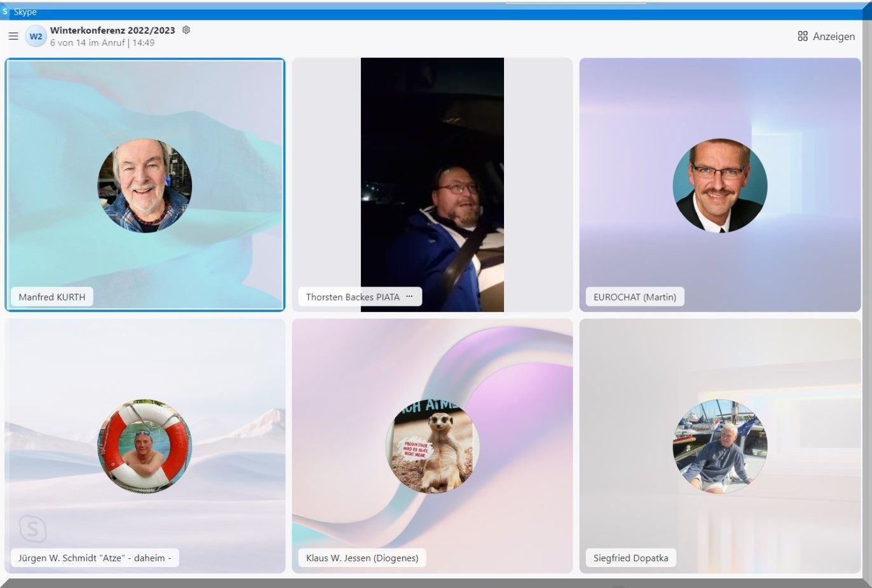Click Thorsten Backes PIATA name label
Image resolution: width=872 pixels, height=588 pixels.
click(352, 297)
